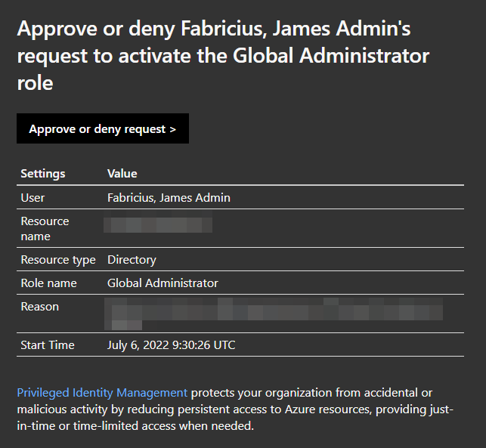486x448 pixels.
Task: Click the Resource name label
Action: coord(45,229)
